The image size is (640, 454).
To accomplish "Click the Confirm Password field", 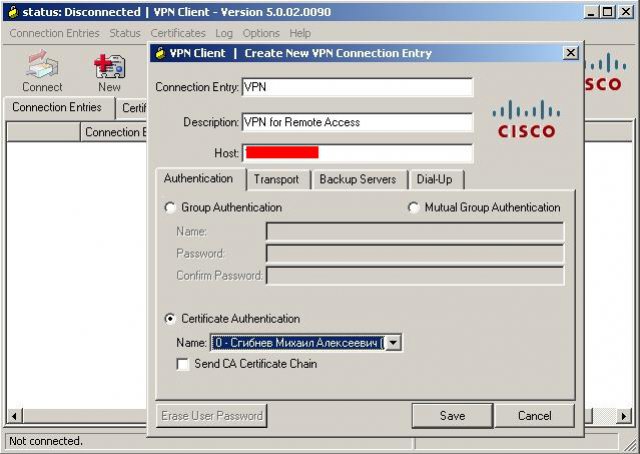I will coord(415,276).
